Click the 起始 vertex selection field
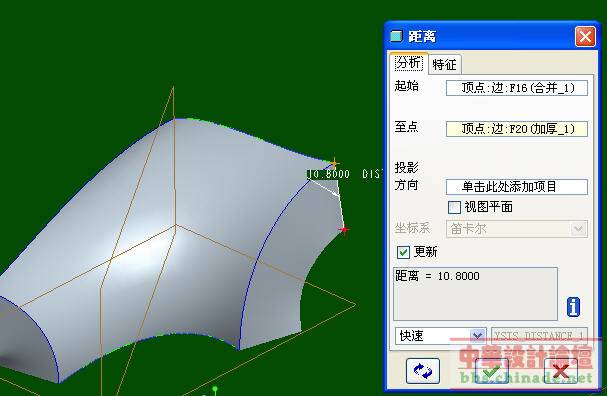Screen dimensions: 607x396 517,88
